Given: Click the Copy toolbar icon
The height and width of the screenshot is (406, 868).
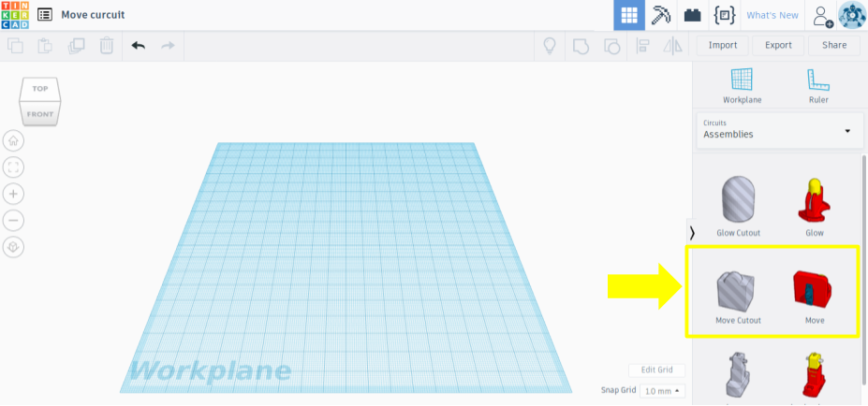Looking at the screenshot, I should point(16,45).
